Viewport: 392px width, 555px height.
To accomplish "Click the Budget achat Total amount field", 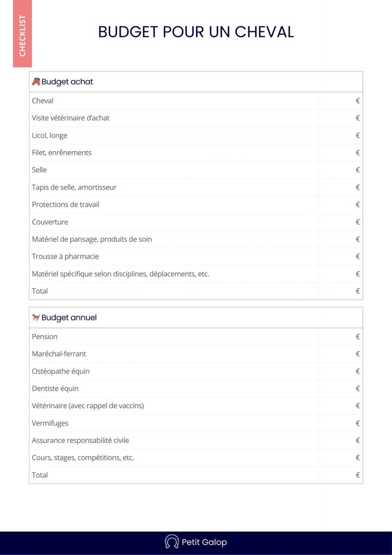I will [x=339, y=291].
